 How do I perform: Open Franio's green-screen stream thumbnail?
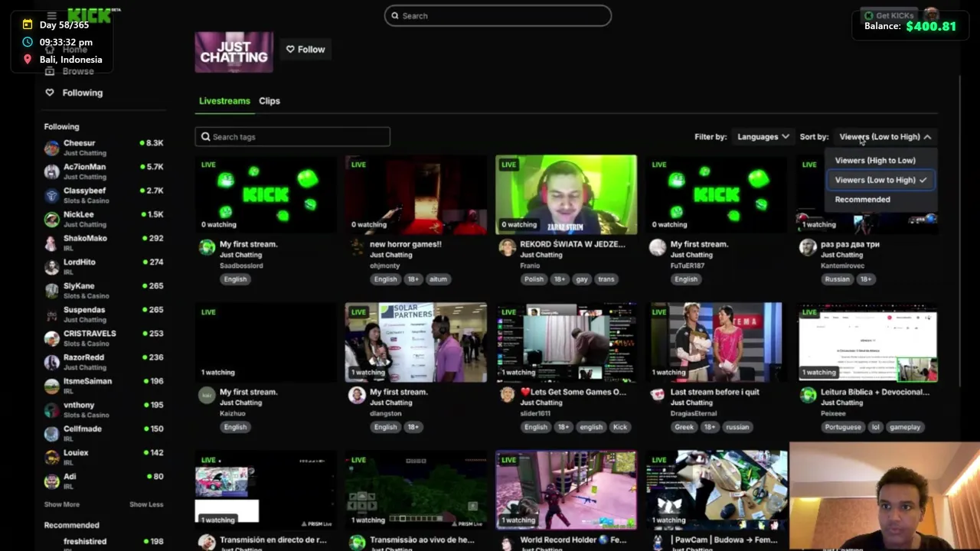click(x=566, y=194)
